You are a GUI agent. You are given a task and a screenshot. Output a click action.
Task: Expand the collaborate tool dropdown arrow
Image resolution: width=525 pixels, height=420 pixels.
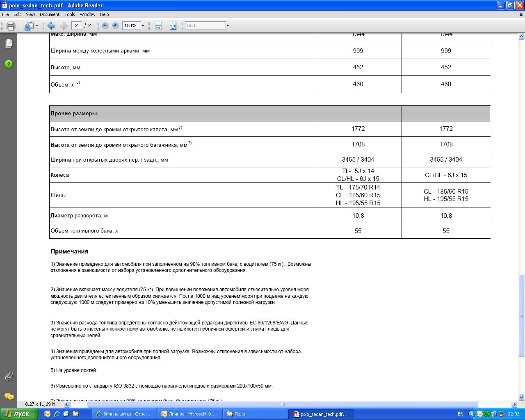click(37, 26)
